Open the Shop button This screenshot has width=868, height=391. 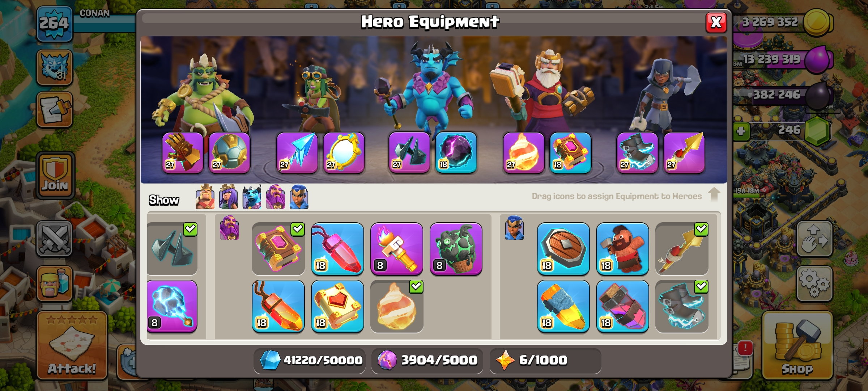click(797, 346)
